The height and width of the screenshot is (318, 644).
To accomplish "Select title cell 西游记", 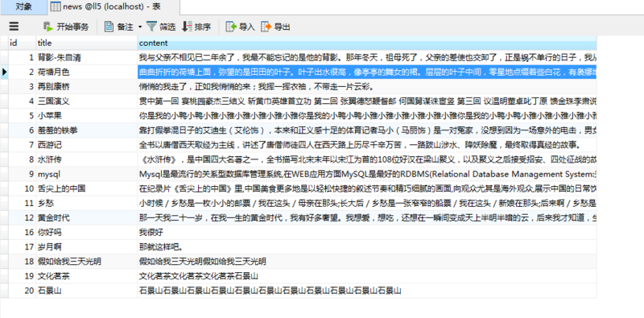I will tap(87, 145).
